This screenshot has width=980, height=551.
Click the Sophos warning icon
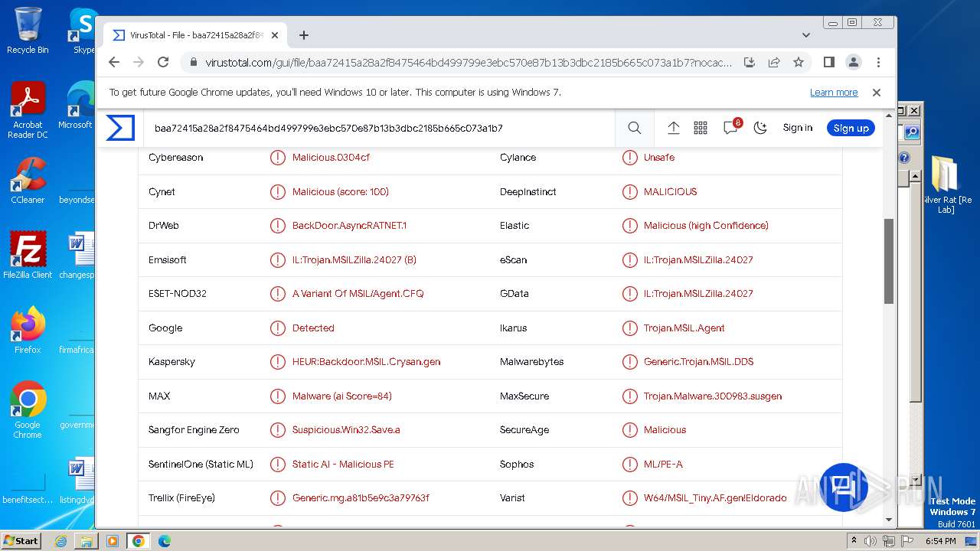click(x=629, y=465)
